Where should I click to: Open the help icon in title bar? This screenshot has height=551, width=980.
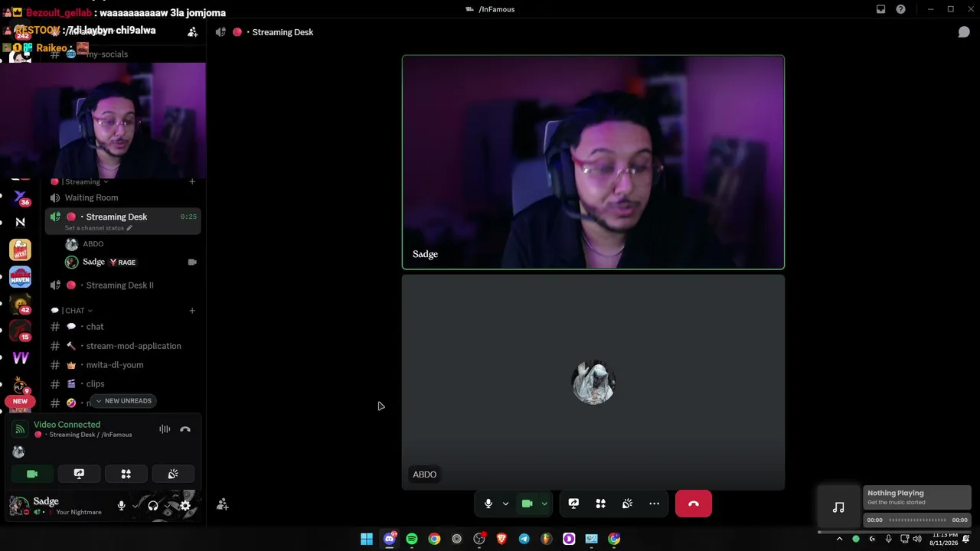(901, 9)
